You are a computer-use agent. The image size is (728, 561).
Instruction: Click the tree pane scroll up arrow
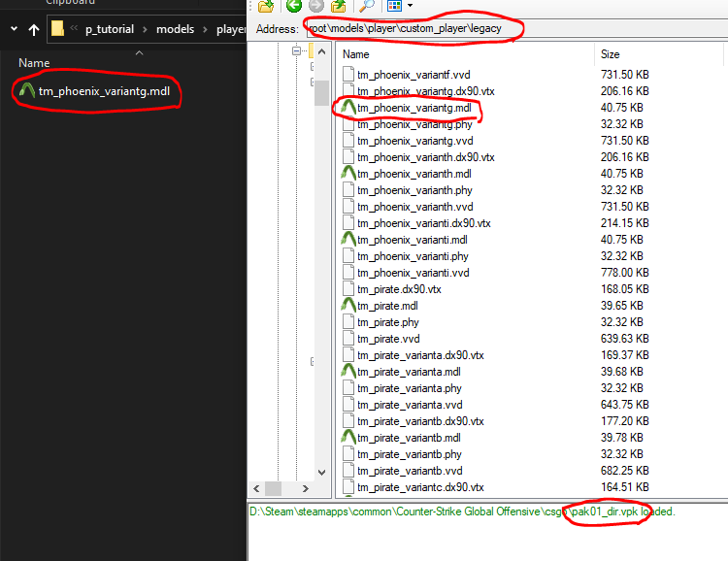tap(321, 51)
